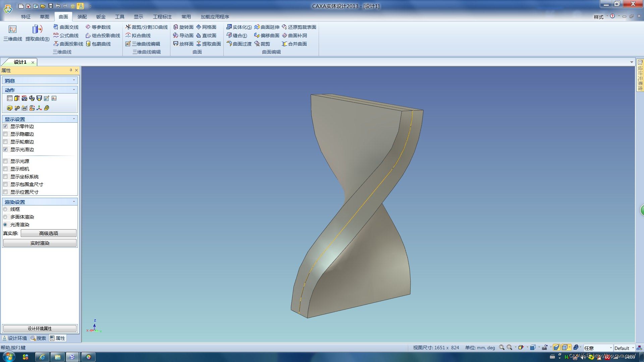This screenshot has height=362, width=644.
Task: Use the 裁剪 surface trim tool
Action: (262, 44)
